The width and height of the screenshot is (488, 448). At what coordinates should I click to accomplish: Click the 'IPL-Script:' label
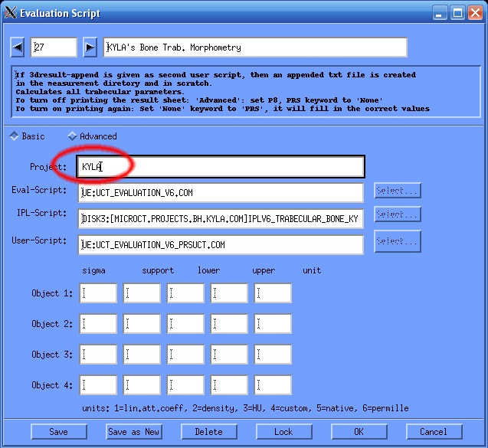coord(41,213)
